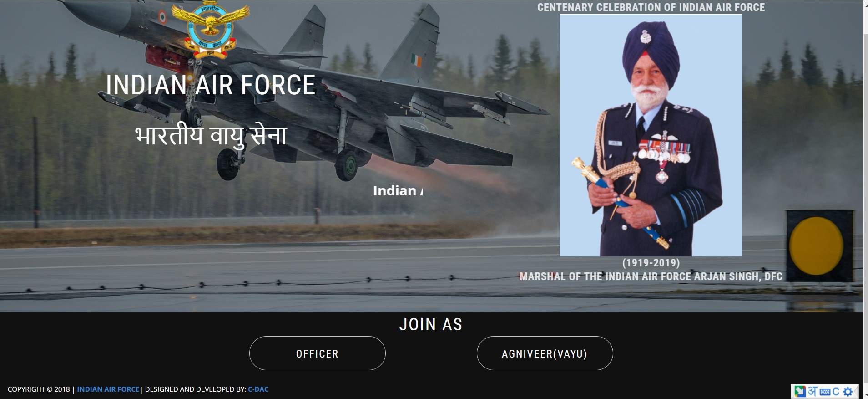Click the scrollbar down arrow
This screenshot has width=868, height=399.
tap(865, 395)
